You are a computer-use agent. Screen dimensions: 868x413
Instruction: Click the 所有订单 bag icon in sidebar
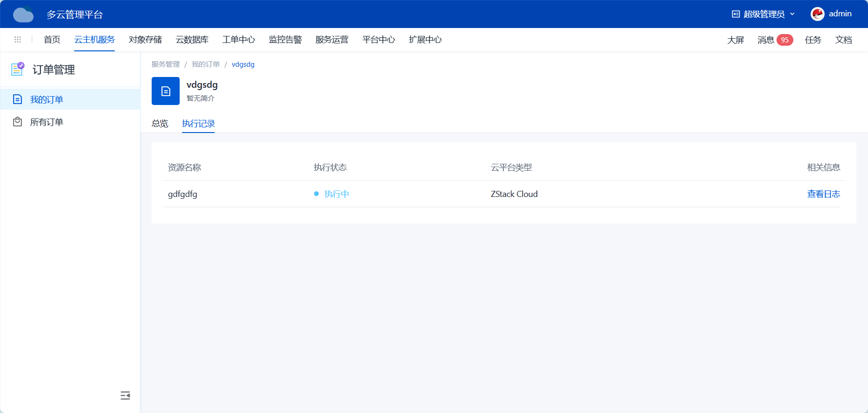coord(17,122)
